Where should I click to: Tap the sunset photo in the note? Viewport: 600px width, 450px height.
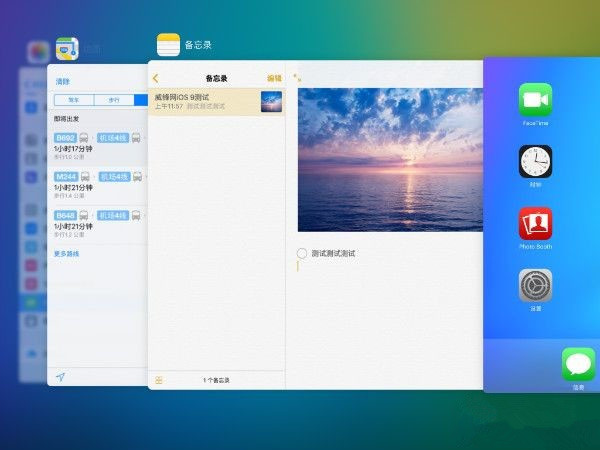[390, 160]
